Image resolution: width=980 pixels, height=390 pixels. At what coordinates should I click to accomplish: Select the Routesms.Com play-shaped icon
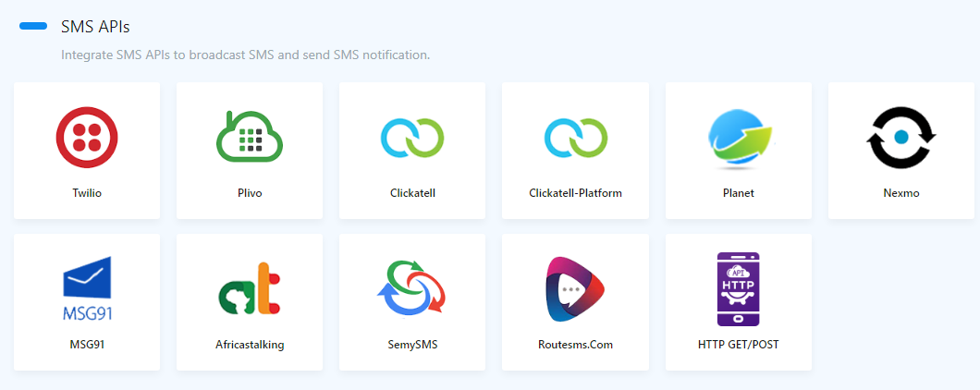pyautogui.click(x=575, y=288)
